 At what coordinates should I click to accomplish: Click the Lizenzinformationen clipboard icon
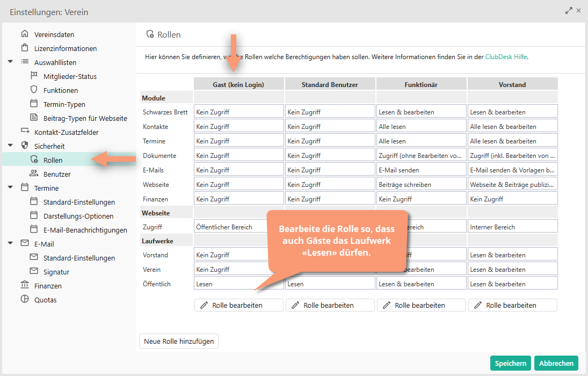coord(25,48)
